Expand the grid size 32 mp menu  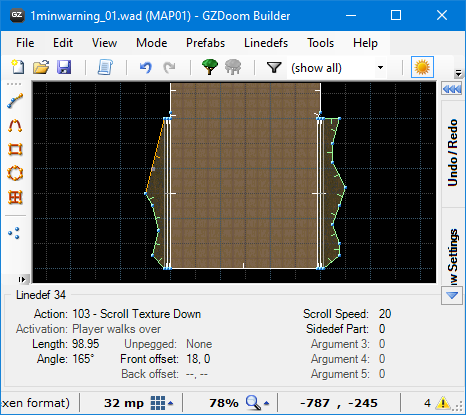coord(170,403)
